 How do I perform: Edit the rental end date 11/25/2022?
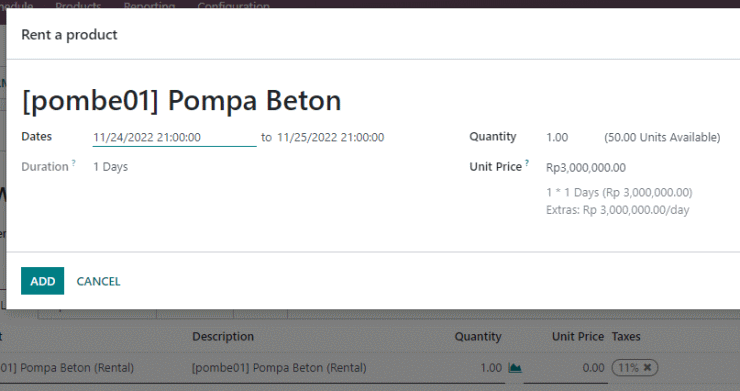pyautogui.click(x=330, y=137)
